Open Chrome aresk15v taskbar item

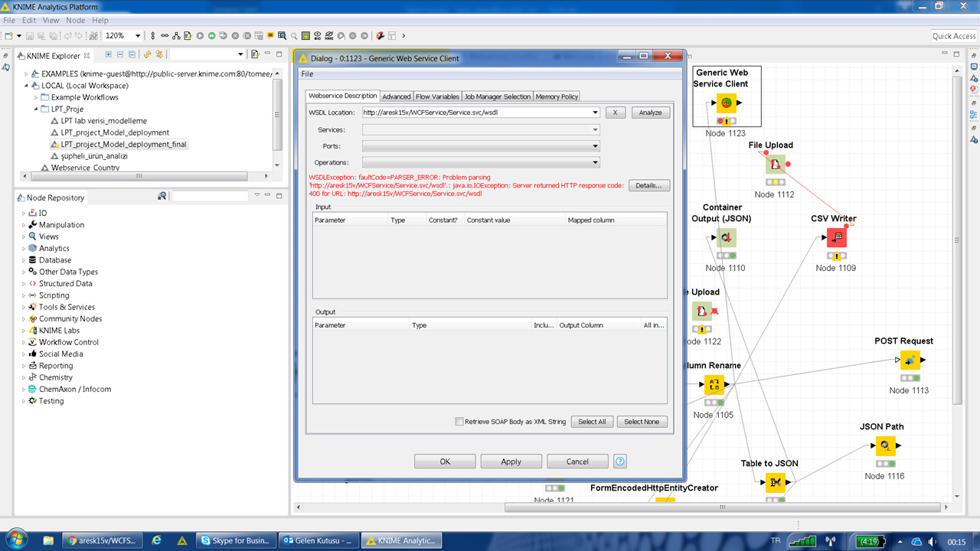tap(102, 540)
